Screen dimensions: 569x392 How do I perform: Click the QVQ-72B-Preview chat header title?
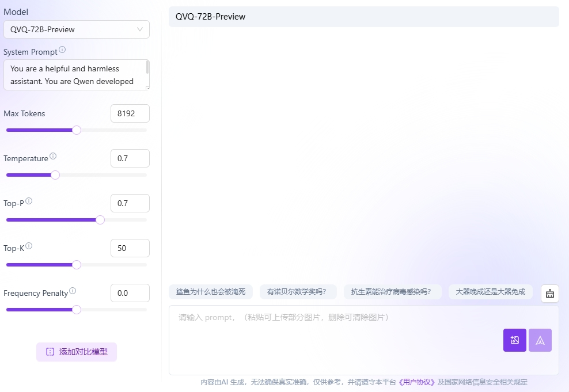[x=210, y=17]
